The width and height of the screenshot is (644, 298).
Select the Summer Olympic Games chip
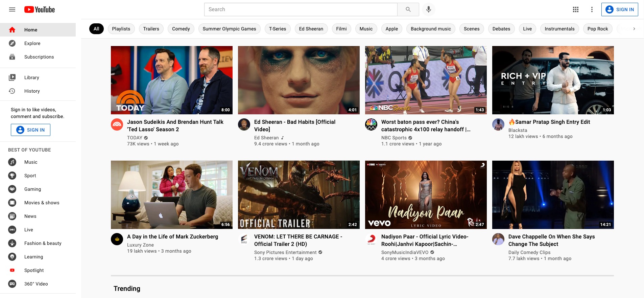pos(229,29)
